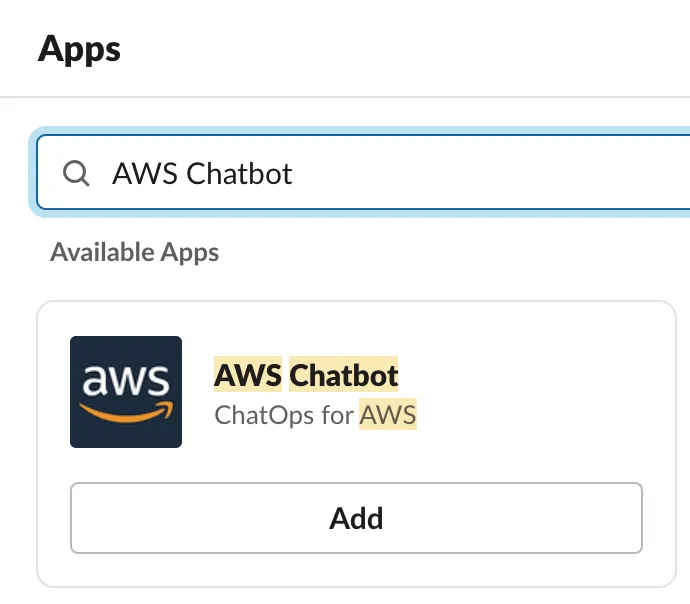Click highlighted 'Chatbot' word in app title

point(344,376)
